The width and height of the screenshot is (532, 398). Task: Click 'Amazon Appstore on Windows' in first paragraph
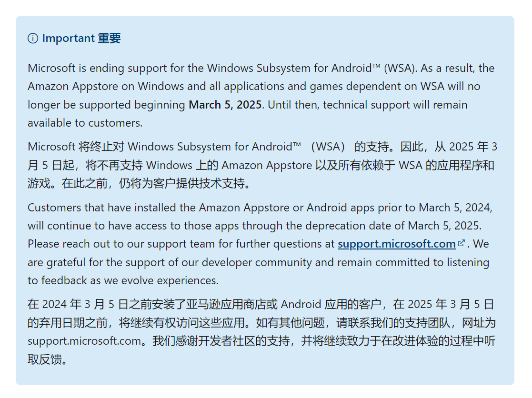(106, 87)
